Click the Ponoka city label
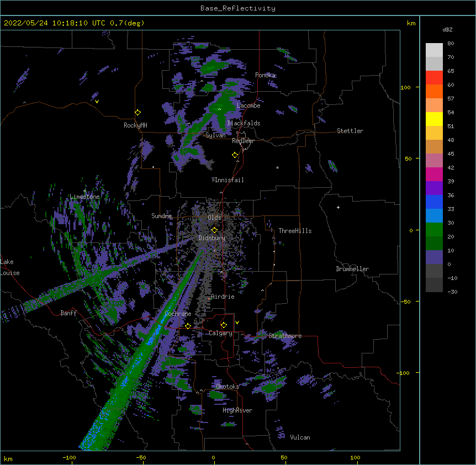This screenshot has width=476, height=465. coord(265,75)
